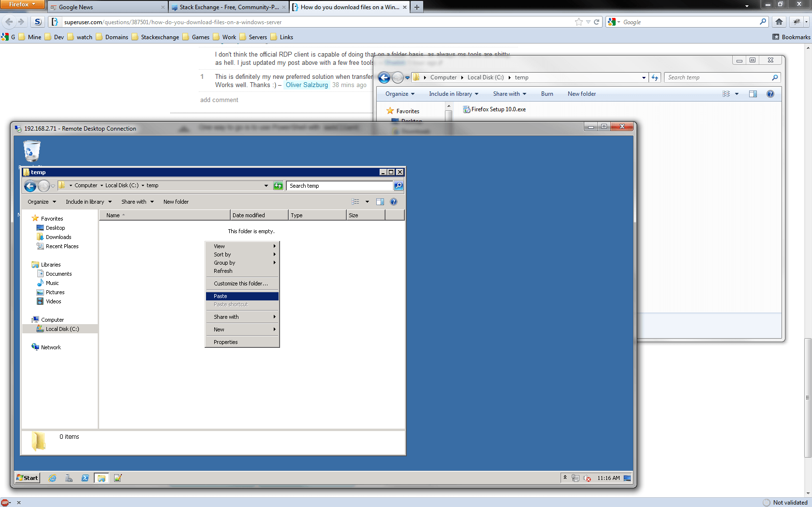Select Refresh in the context menu

[x=242, y=271]
